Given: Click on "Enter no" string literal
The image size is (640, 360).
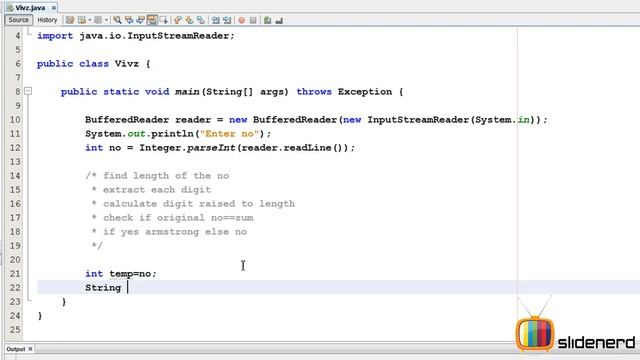Looking at the screenshot, I should coord(229,133).
